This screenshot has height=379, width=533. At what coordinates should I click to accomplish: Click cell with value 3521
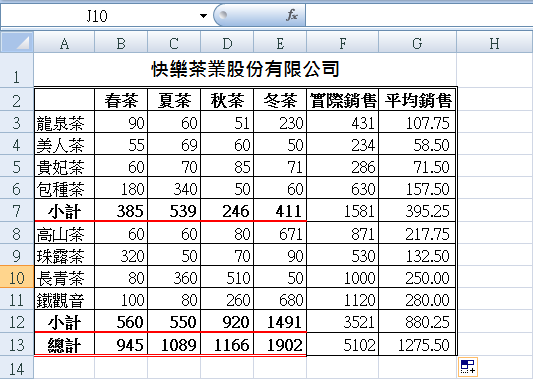tap(343, 321)
